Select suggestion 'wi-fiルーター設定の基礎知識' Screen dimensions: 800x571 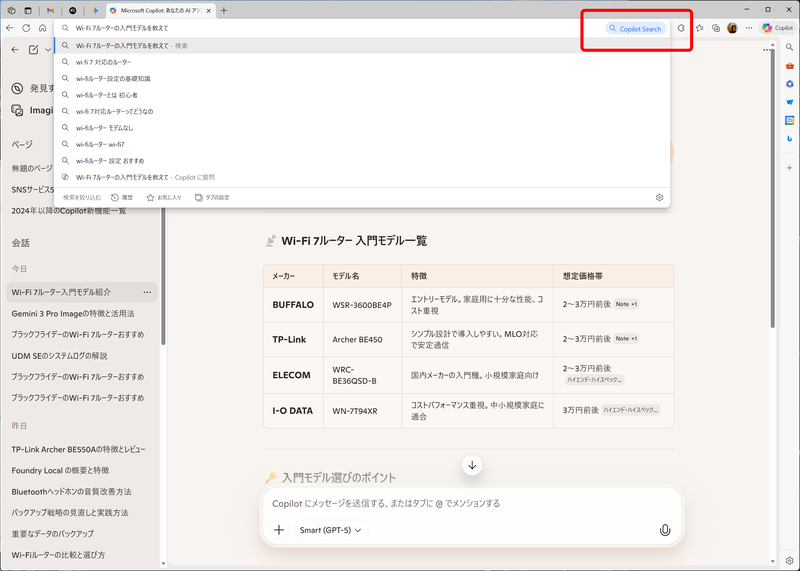(x=362, y=79)
